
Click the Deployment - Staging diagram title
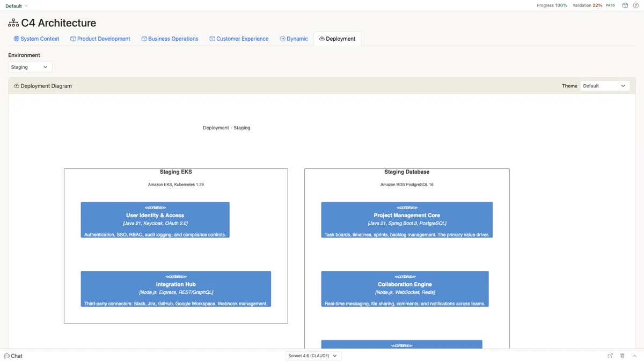click(226, 128)
